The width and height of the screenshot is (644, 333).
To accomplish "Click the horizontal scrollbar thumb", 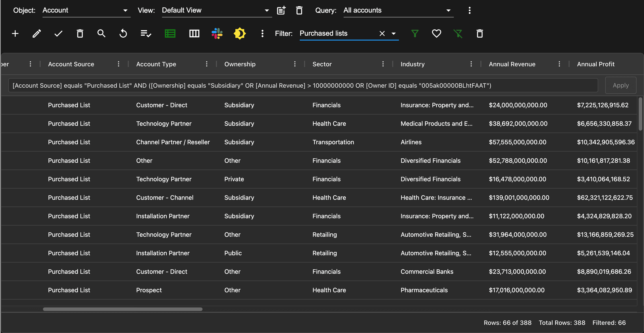I will click(123, 309).
